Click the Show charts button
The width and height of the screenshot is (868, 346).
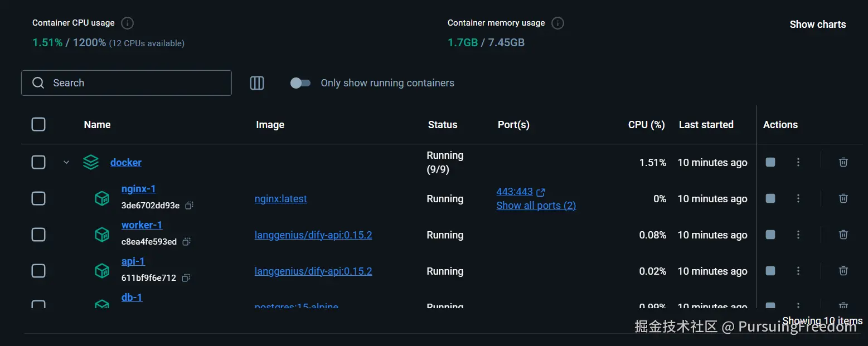[817, 25]
